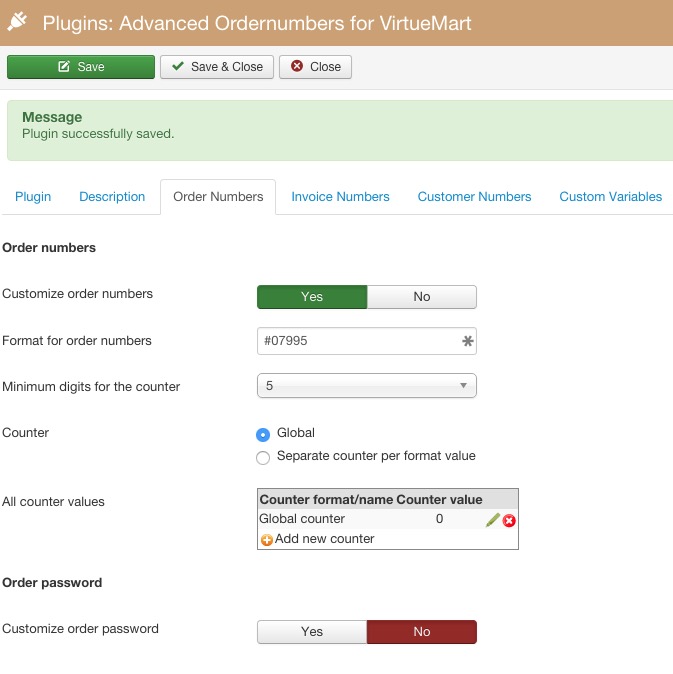The height and width of the screenshot is (674, 673).
Task: Click the pencil edit icon for Global counter
Action: coord(492,520)
